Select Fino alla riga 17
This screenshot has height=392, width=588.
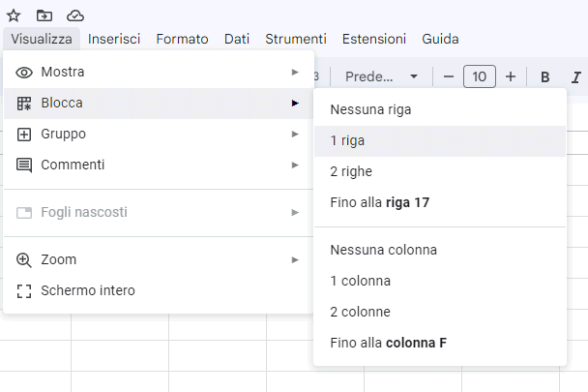point(440,202)
